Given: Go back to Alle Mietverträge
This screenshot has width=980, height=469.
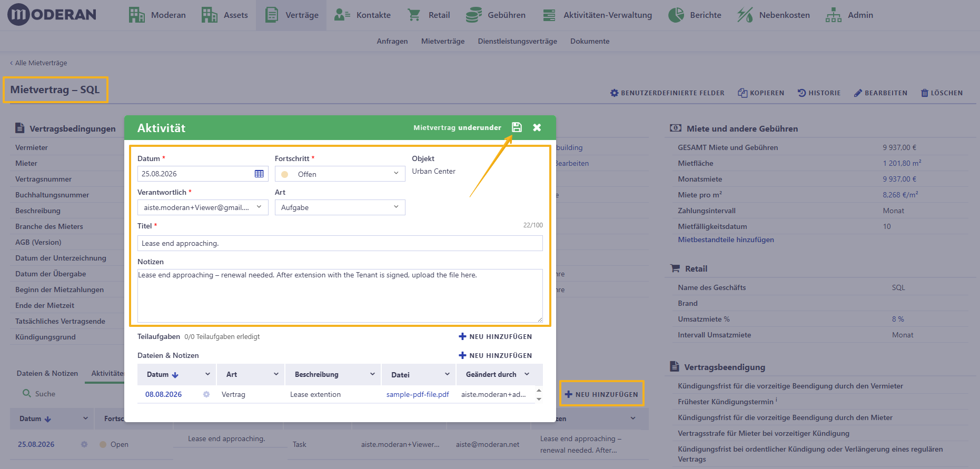Looking at the screenshot, I should coord(38,63).
